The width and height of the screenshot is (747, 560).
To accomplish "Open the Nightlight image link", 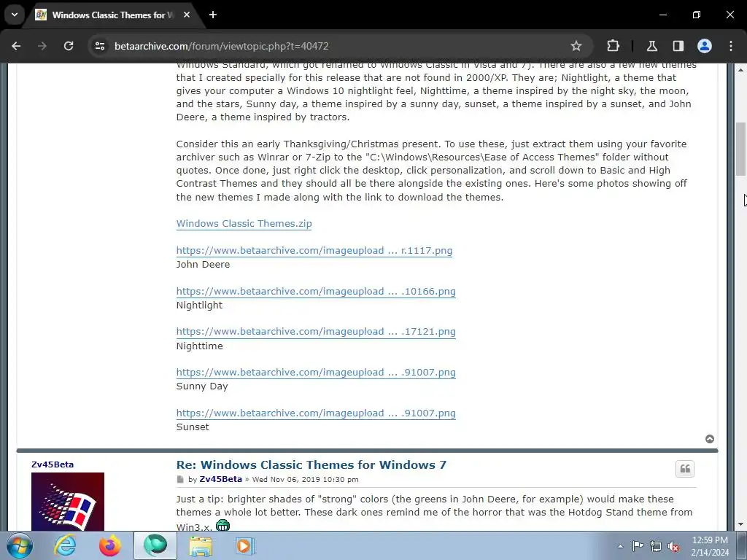I will pyautogui.click(x=316, y=292).
